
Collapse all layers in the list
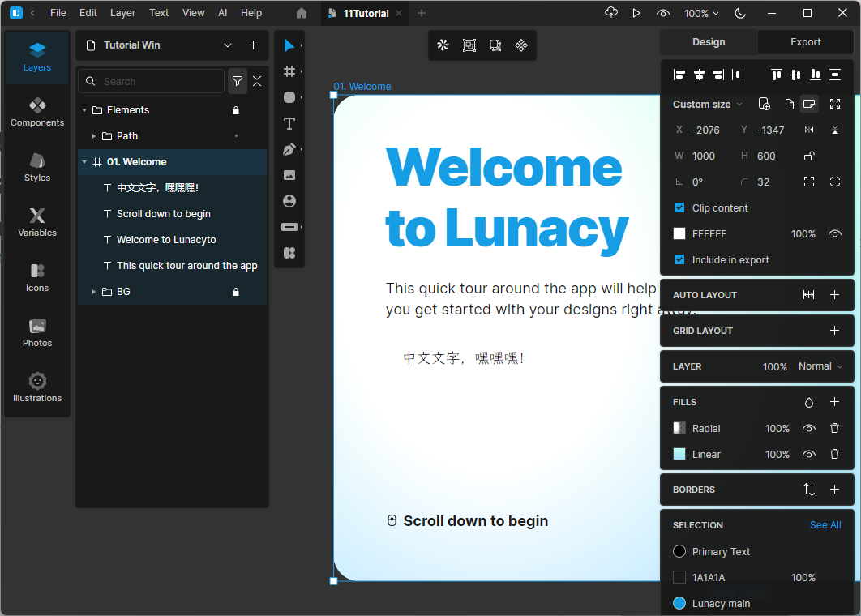pyautogui.click(x=257, y=81)
